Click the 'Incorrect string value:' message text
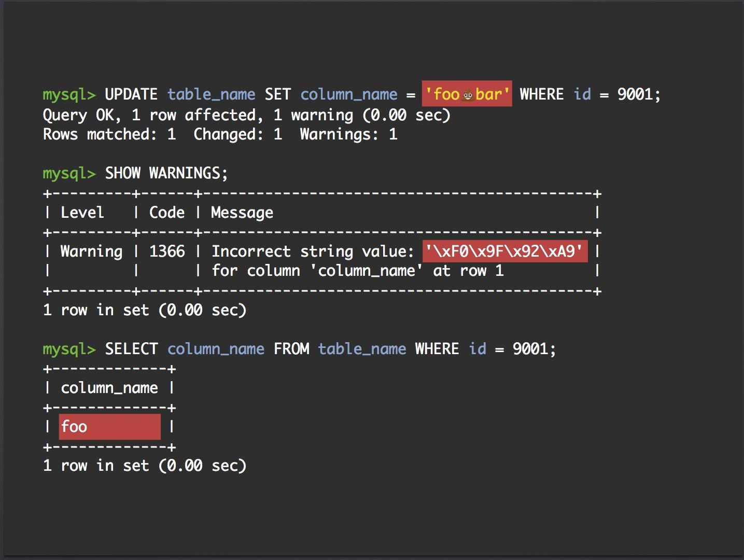Viewport: 744px width, 560px height. 313,251
